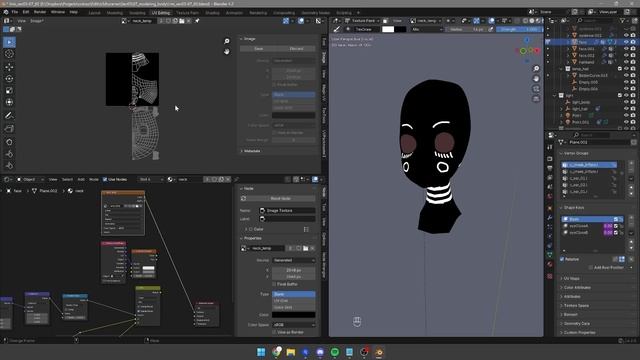Click Discard button in Image panel

point(297,49)
